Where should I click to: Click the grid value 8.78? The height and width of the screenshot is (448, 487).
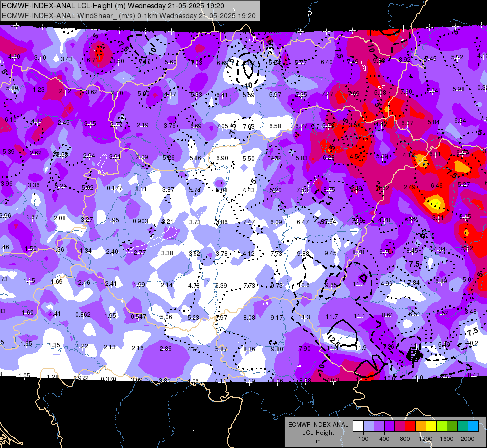[x=358, y=252]
